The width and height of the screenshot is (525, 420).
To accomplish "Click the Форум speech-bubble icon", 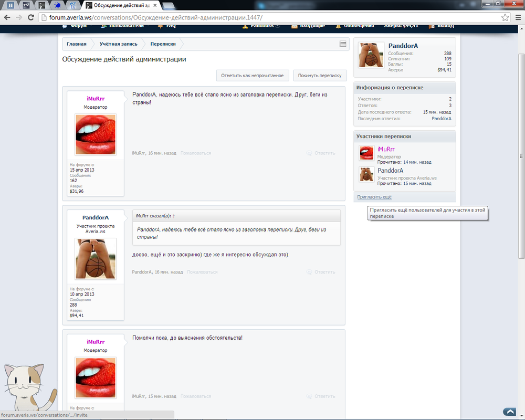I will [64, 25].
